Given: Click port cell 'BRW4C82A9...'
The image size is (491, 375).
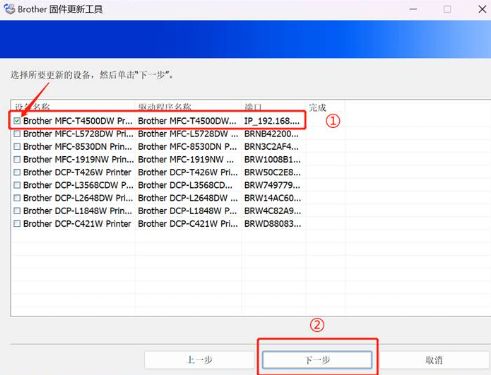Looking at the screenshot, I should click(x=272, y=211).
